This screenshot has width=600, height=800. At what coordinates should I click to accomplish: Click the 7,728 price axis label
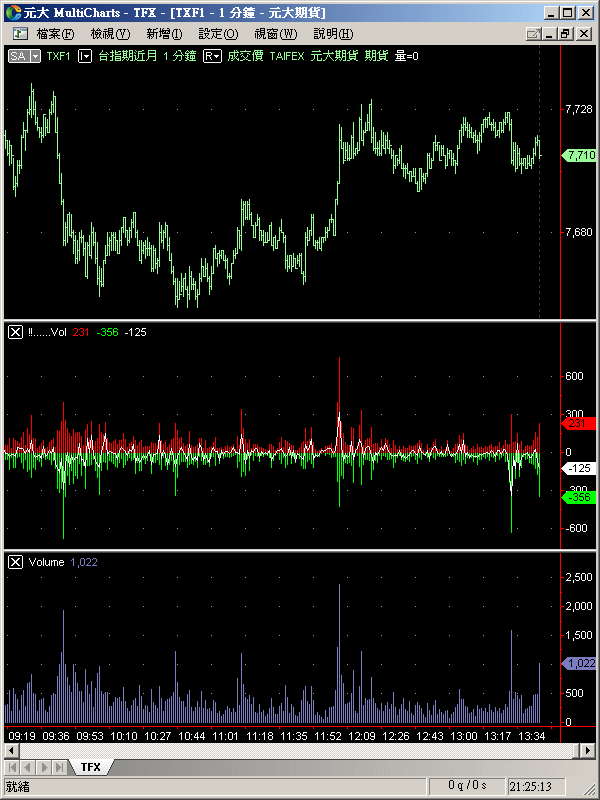tap(579, 109)
